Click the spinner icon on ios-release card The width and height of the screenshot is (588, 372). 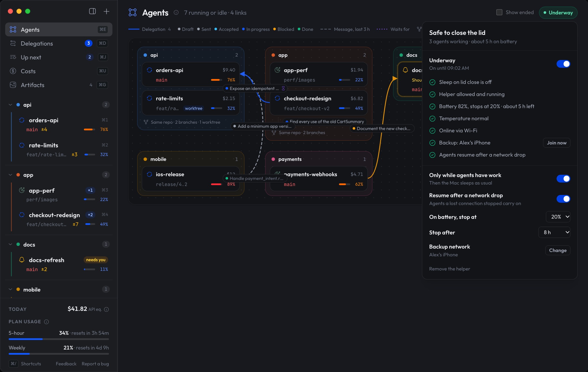tap(149, 174)
